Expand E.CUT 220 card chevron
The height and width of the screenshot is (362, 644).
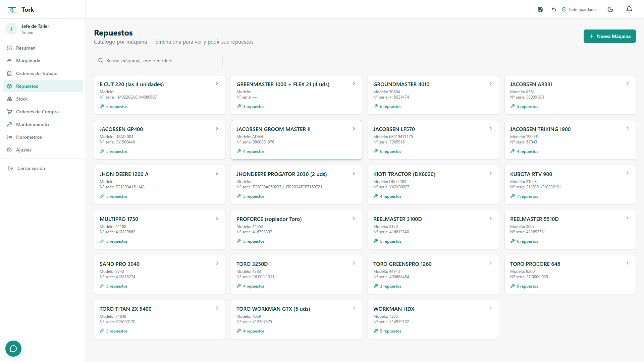click(217, 83)
